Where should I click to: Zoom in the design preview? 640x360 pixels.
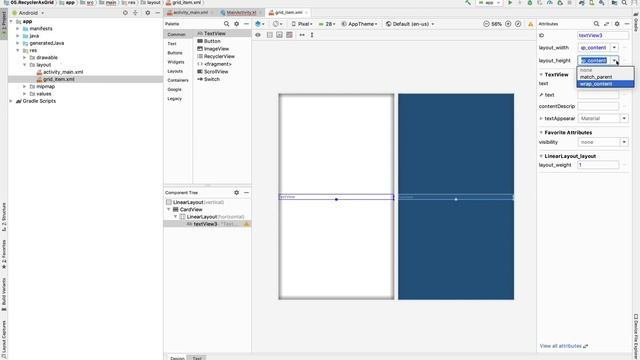point(508,24)
